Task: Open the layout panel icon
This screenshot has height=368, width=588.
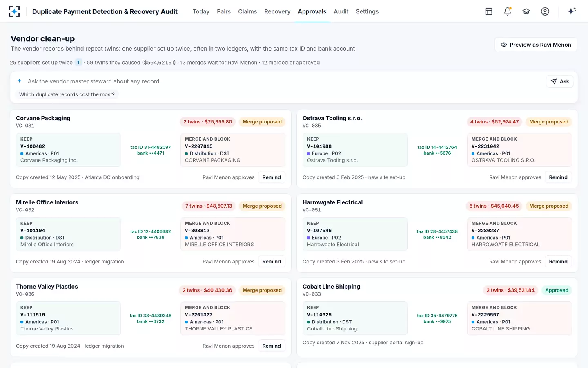Action: click(489, 11)
